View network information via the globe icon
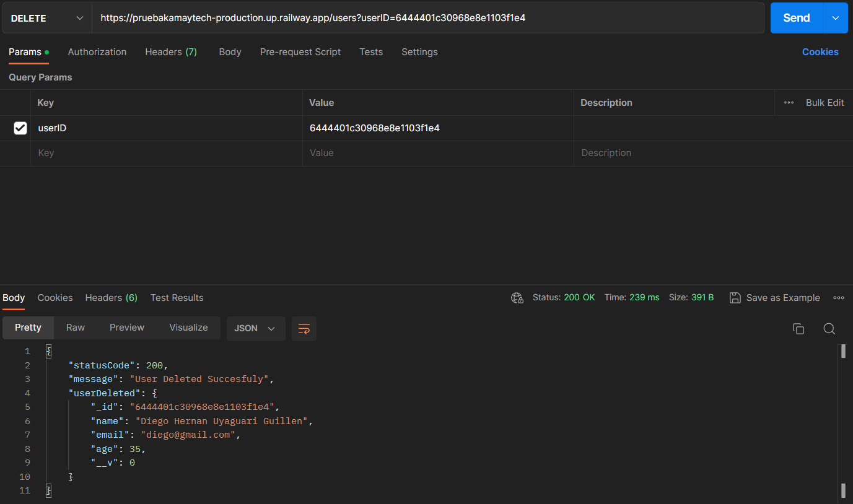The image size is (853, 504). tap(517, 298)
